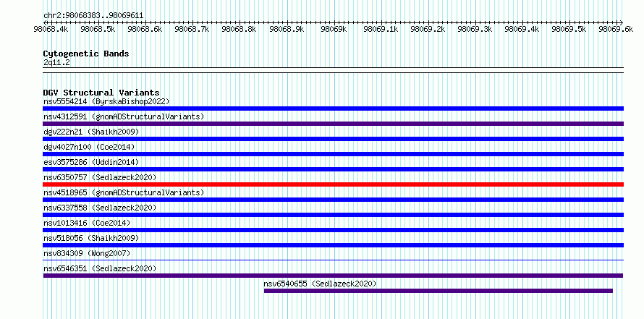The image size is (644, 319).
Task: Select the purple bar under nsv4312591
Action: coord(334,124)
